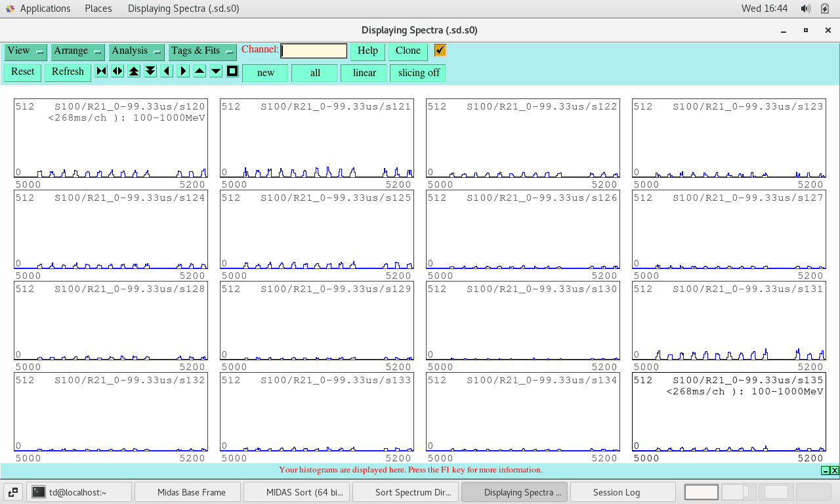Click the double down-arrow icon
840x504 pixels.
click(150, 72)
